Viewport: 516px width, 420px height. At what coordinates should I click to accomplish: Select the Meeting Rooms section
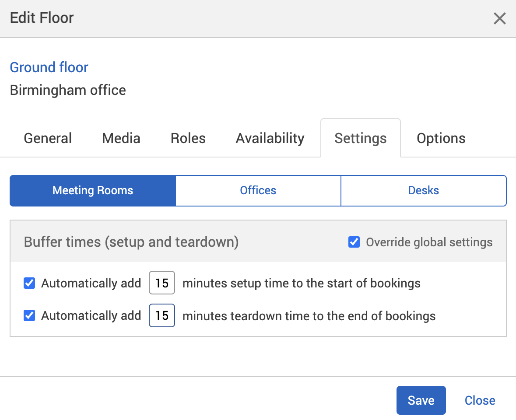[x=92, y=190]
